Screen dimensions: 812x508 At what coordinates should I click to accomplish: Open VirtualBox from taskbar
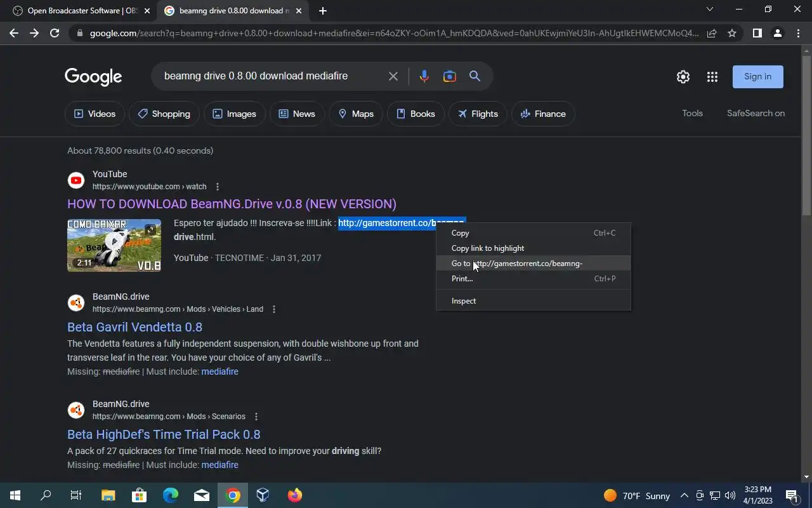coord(263,495)
